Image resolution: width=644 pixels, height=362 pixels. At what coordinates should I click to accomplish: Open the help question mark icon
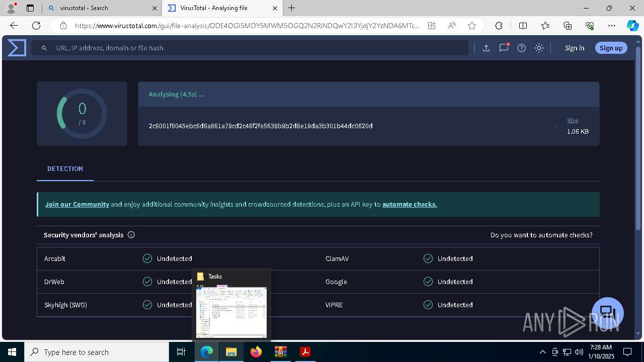pyautogui.click(x=521, y=48)
